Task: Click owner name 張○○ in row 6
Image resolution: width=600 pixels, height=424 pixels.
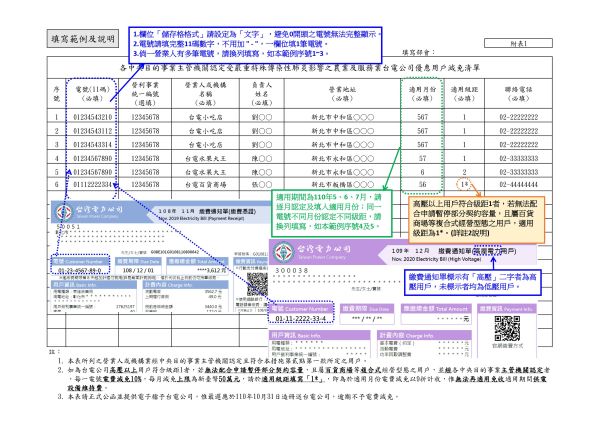Action: [x=262, y=184]
